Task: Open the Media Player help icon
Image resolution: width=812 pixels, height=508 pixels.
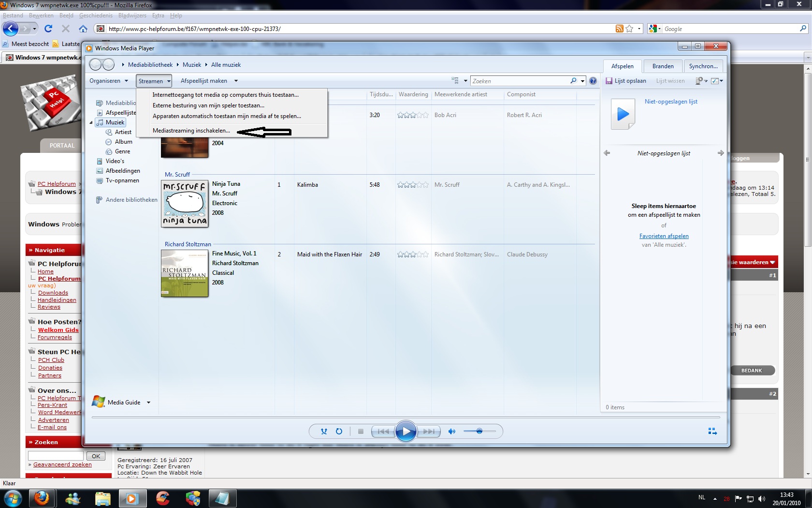Action: pyautogui.click(x=593, y=81)
